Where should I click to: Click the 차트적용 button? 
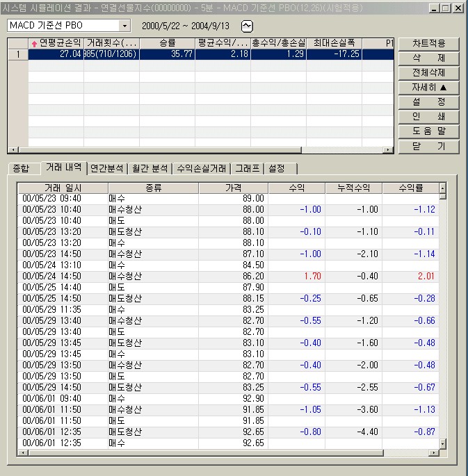pyautogui.click(x=428, y=44)
